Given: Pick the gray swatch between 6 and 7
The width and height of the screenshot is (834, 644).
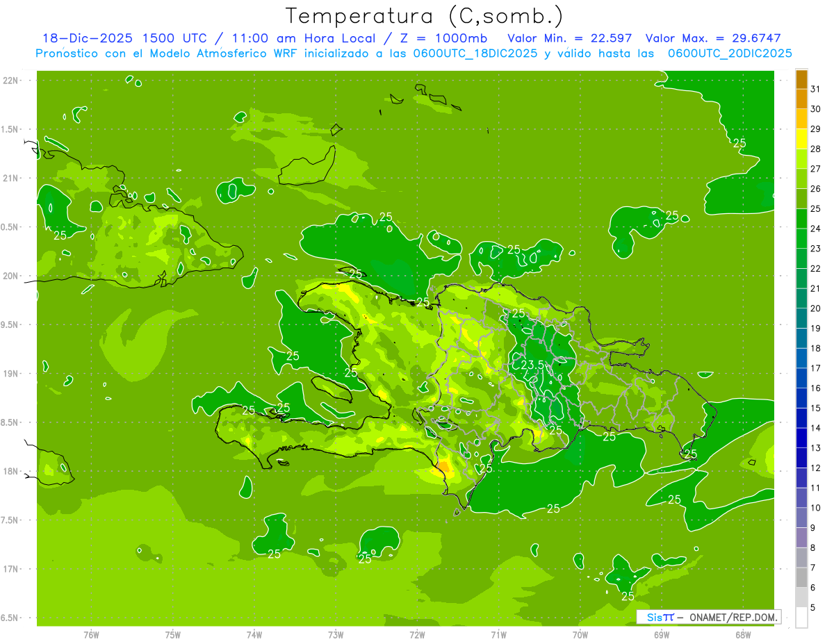Looking at the screenshot, I should [x=801, y=578].
